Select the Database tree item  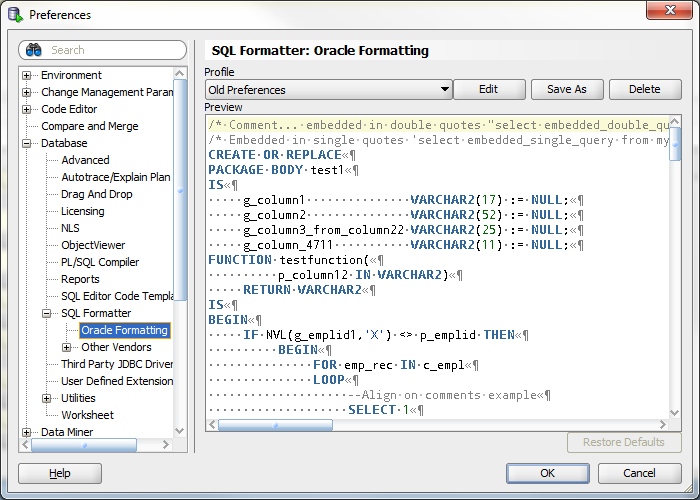point(64,143)
